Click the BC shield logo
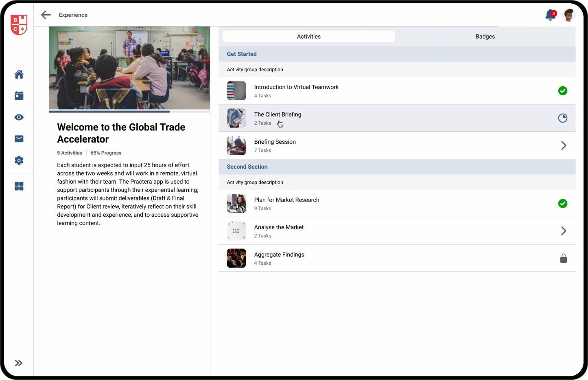The width and height of the screenshot is (588, 380). pos(19,25)
